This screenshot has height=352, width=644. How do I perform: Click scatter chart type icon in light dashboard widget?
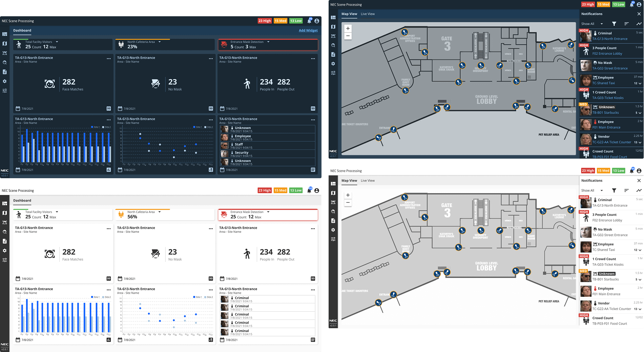[211, 340]
